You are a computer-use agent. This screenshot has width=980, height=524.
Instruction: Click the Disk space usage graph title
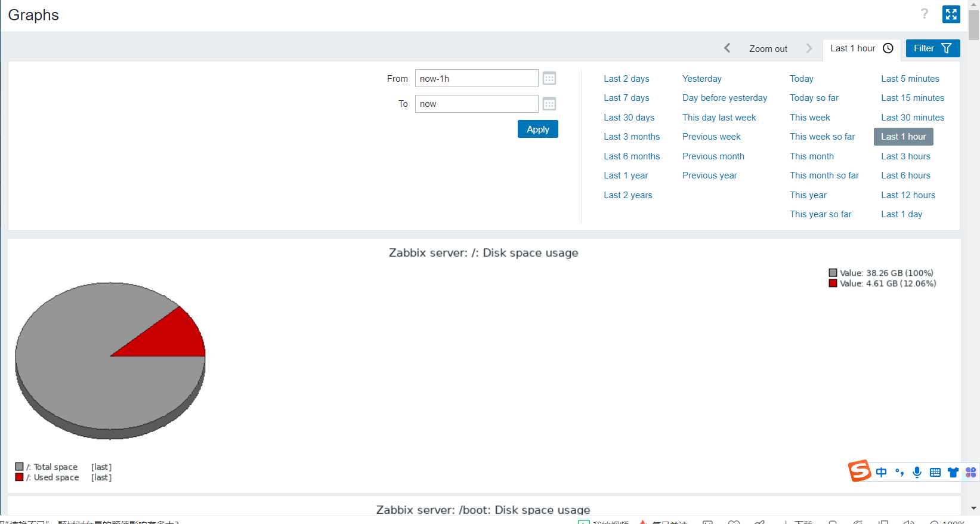tap(483, 253)
